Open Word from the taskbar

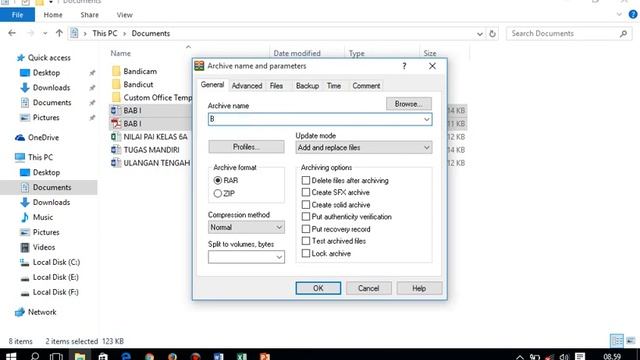coord(218,356)
